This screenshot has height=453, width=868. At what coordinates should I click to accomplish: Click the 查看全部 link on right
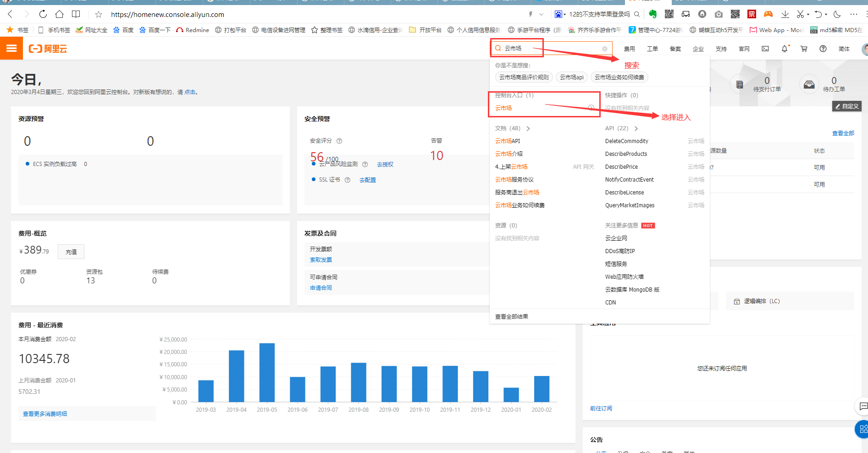843,133
